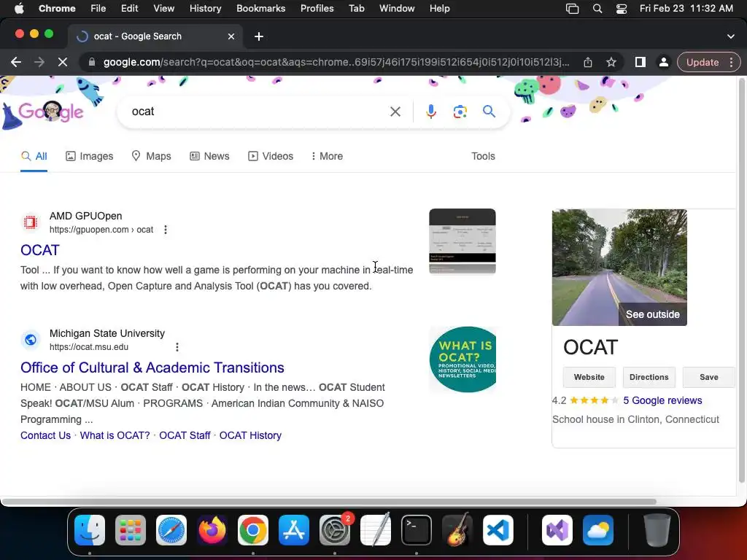This screenshot has height=560, width=747.
Task: Open the OCAT History sitelink
Action: point(251,435)
